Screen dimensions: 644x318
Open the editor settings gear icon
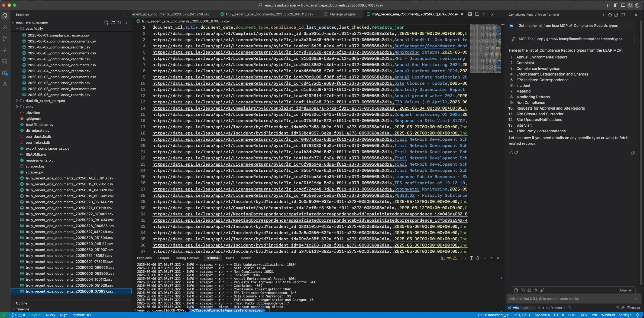[470, 14]
